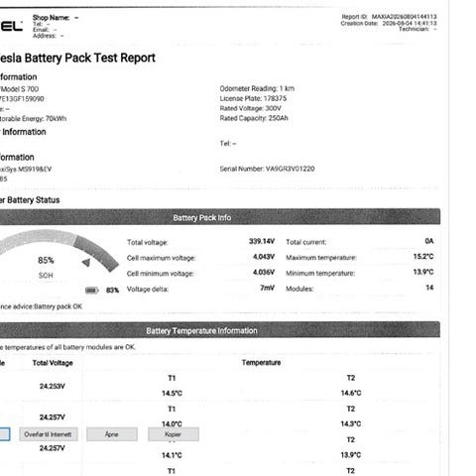The height and width of the screenshot is (476, 476).
Task: Click the Tel: – line under owner information
Action: pyautogui.click(x=228, y=144)
